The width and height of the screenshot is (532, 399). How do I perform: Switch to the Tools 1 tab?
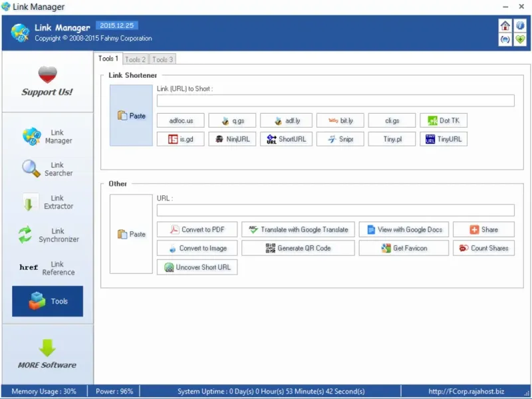[108, 59]
